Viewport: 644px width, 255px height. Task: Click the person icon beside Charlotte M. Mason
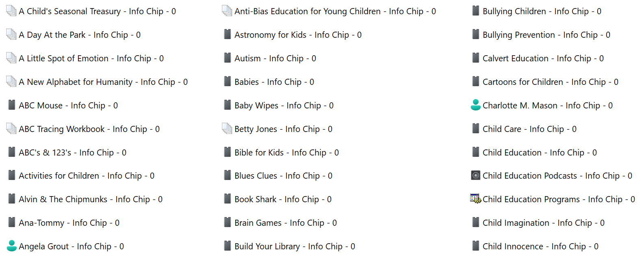[x=475, y=105]
